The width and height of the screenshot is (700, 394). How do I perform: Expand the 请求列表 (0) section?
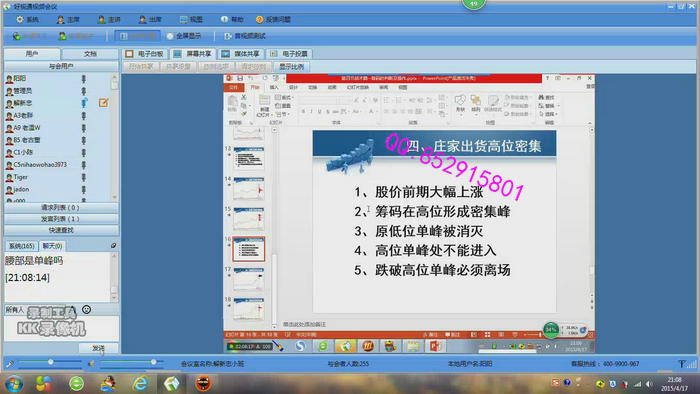(61, 207)
